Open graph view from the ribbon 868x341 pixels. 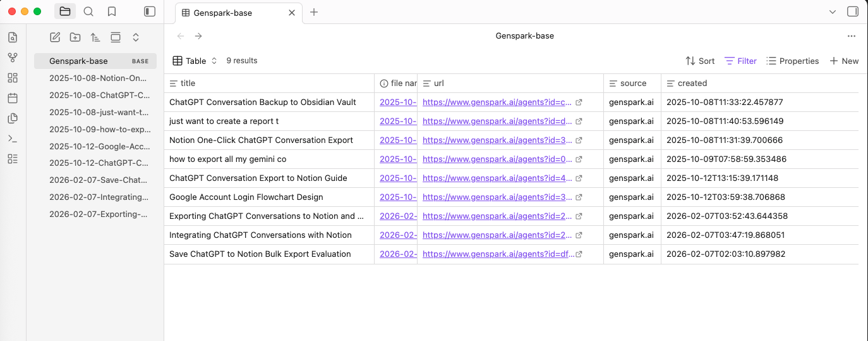pos(13,58)
